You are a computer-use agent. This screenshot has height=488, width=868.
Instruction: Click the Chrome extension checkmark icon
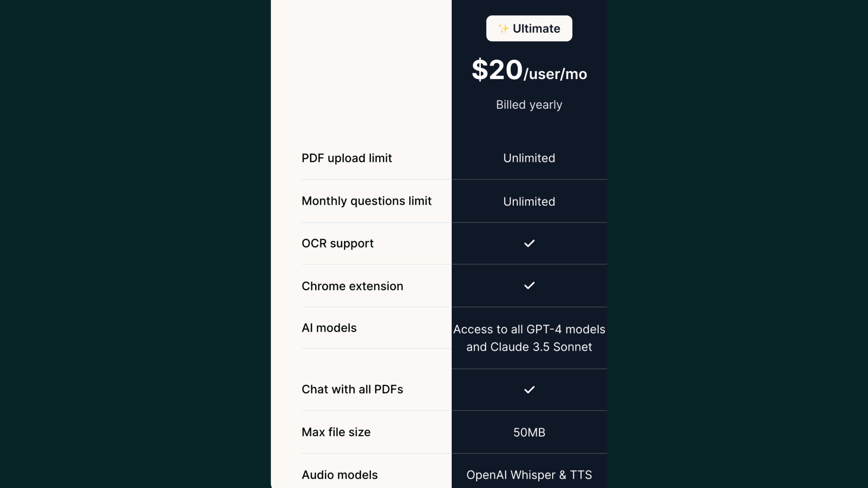click(529, 286)
